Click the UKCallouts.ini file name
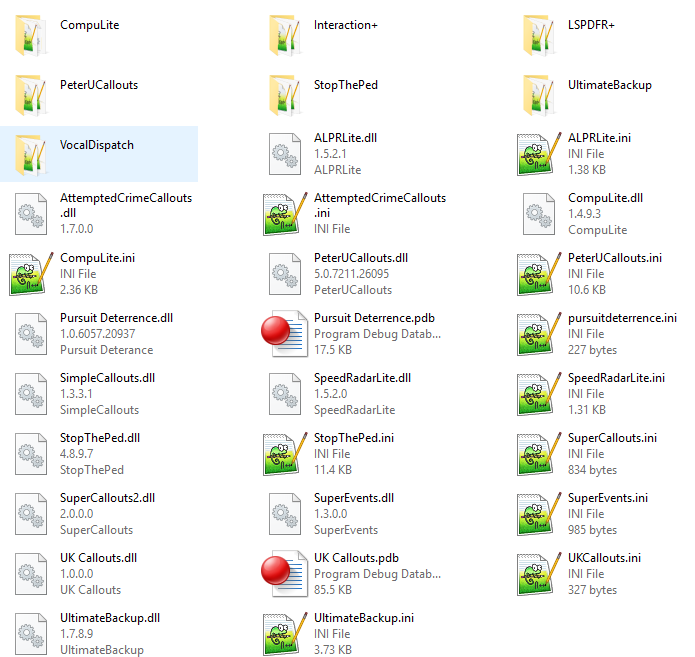The width and height of the screenshot is (695, 657). [x=604, y=558]
